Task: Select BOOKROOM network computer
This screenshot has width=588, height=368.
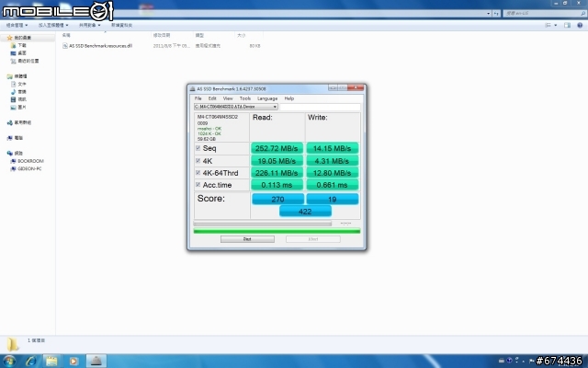Action: pyautogui.click(x=27, y=161)
